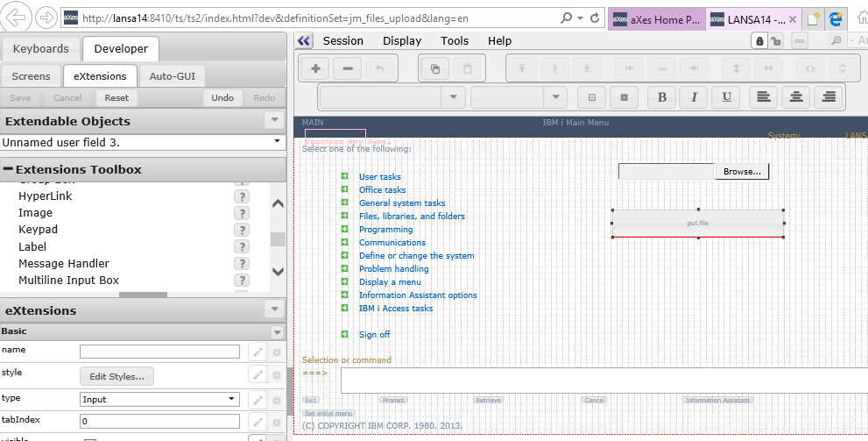Click the Browse... button

coord(742,172)
